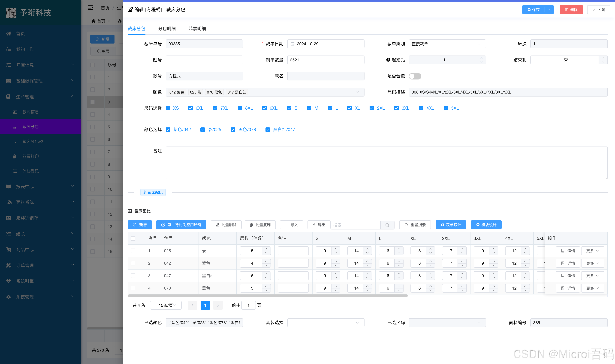Uncheck the XS size checkbox
This screenshot has height=364, width=615.
pos(168,108)
